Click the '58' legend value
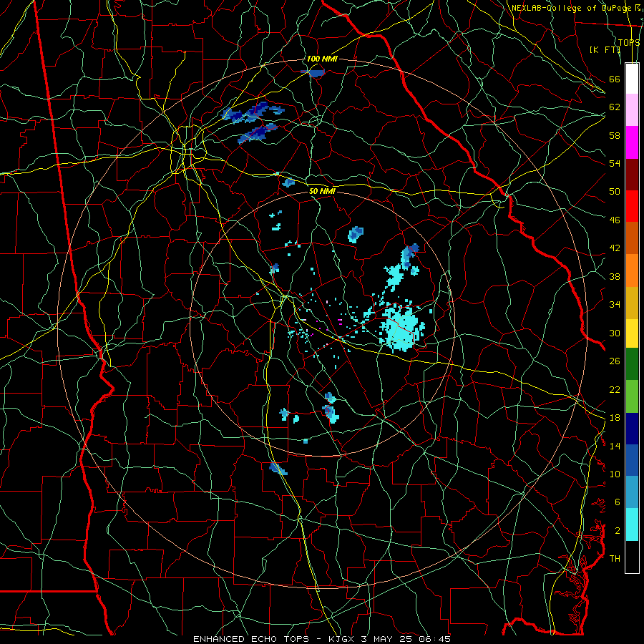The width and height of the screenshot is (644, 644). 615,135
